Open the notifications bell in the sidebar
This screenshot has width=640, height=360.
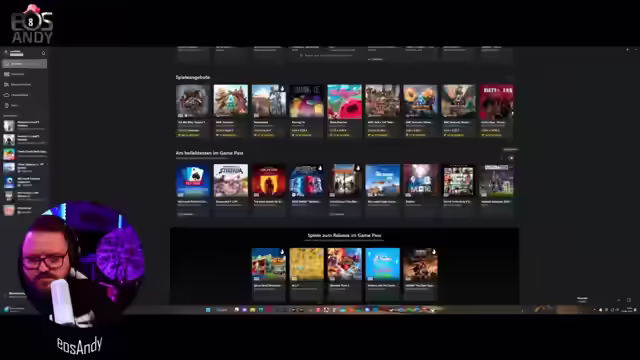coord(43,53)
